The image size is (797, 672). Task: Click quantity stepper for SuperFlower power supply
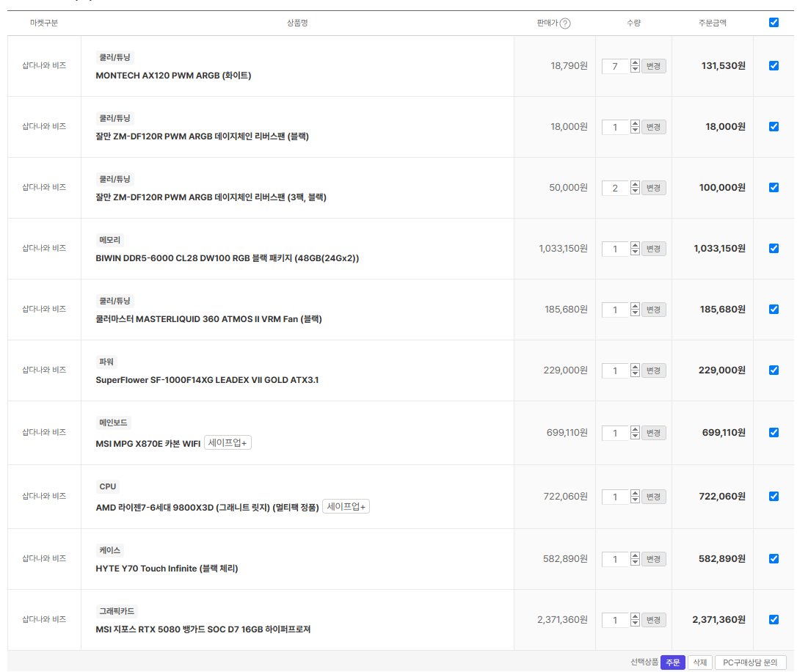click(x=635, y=370)
